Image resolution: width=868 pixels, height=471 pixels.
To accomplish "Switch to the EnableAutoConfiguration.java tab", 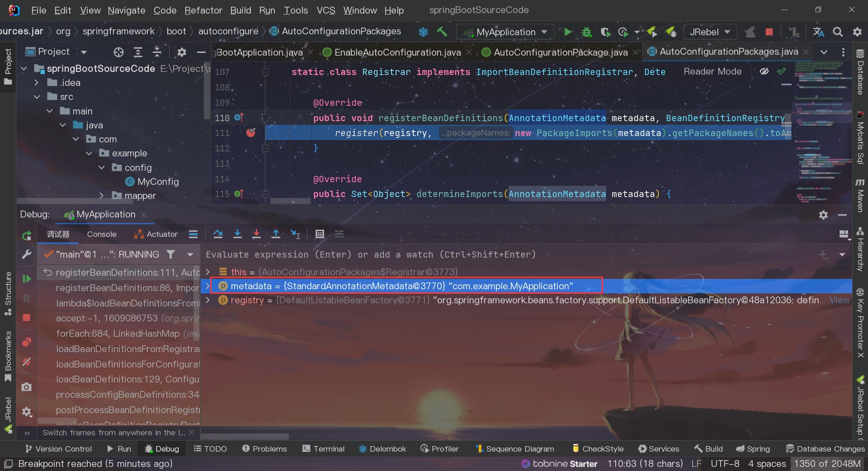I will tap(397, 52).
